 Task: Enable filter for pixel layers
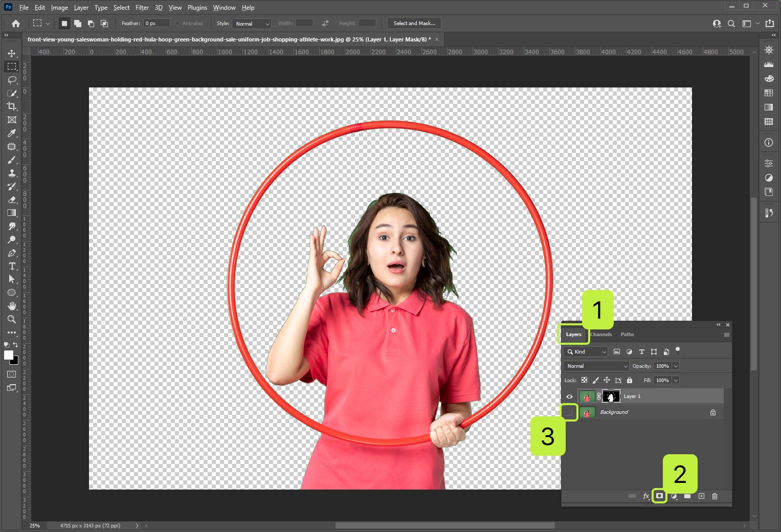[x=617, y=352]
